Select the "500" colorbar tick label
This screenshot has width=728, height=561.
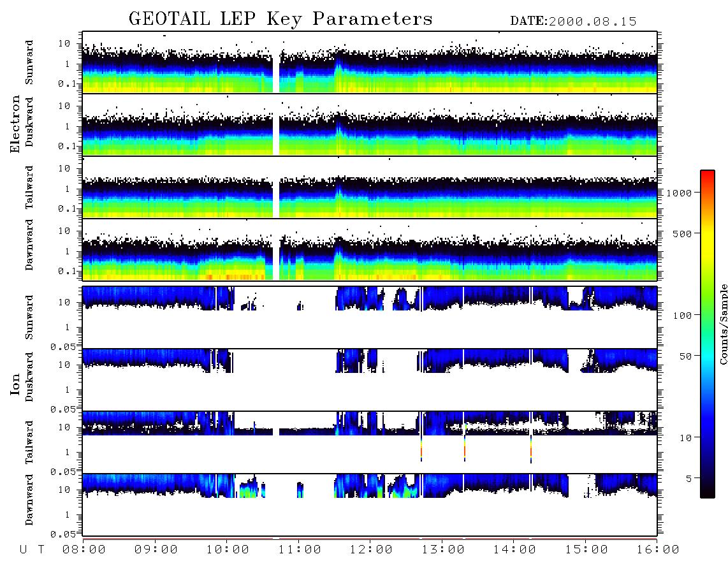click(682, 233)
